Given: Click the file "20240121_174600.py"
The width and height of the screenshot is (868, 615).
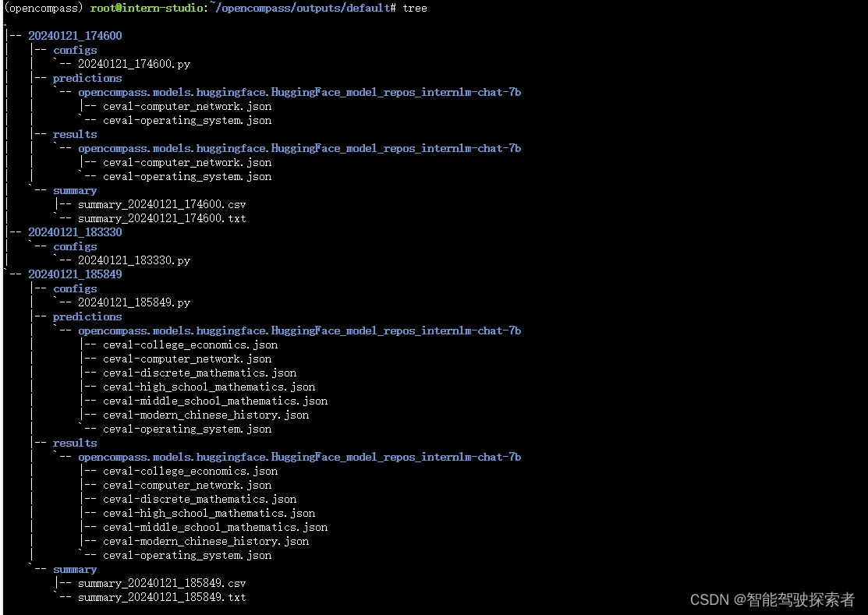Looking at the screenshot, I should (x=134, y=64).
